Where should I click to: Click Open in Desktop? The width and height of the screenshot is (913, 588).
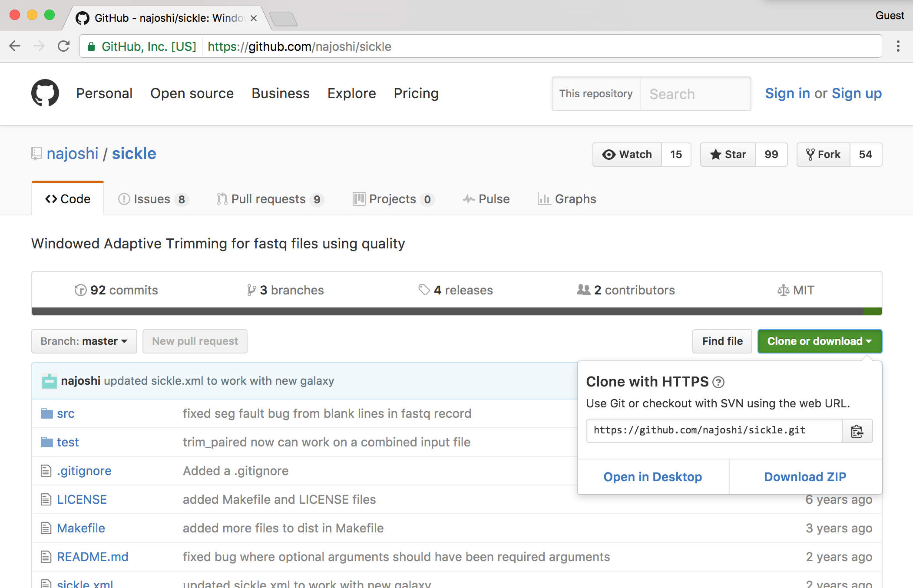pos(653,477)
